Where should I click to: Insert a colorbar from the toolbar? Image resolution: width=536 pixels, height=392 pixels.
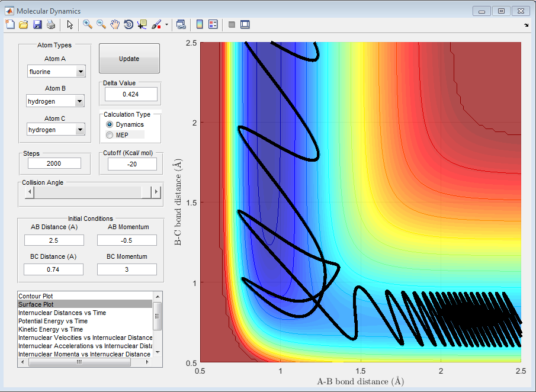200,24
